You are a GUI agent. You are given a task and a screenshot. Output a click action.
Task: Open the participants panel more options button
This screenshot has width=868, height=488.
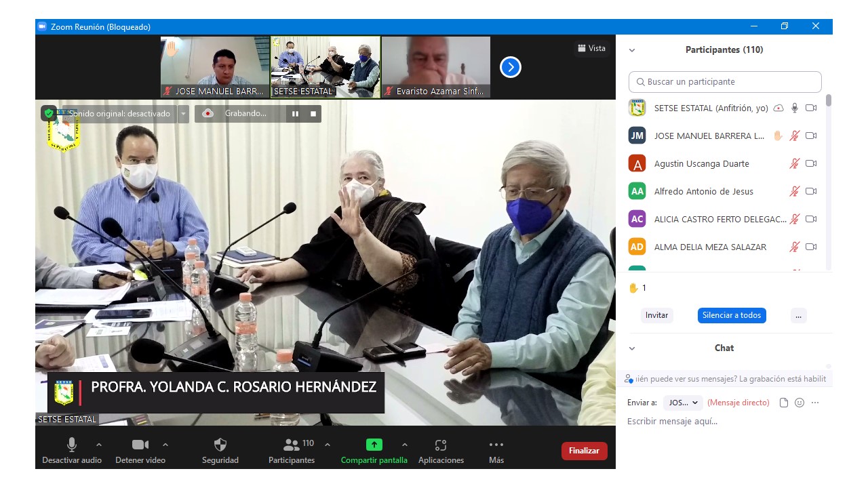click(x=798, y=315)
